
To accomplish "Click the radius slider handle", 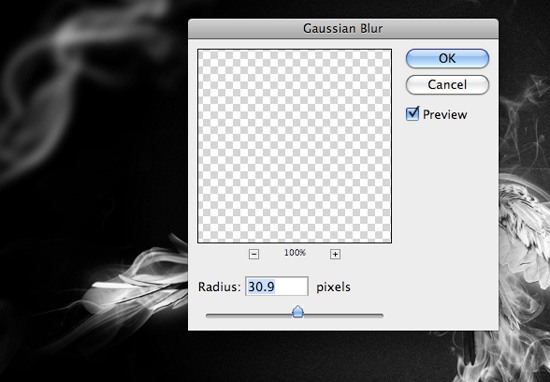I will [298, 311].
